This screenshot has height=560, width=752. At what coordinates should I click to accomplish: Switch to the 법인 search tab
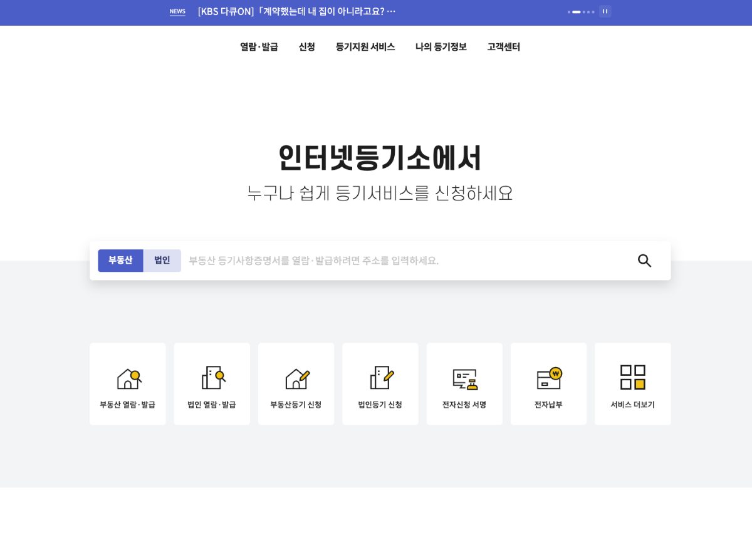pyautogui.click(x=162, y=261)
